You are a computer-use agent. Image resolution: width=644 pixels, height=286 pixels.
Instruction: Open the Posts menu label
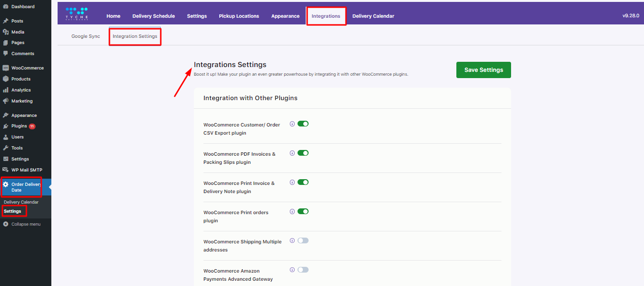click(x=17, y=21)
